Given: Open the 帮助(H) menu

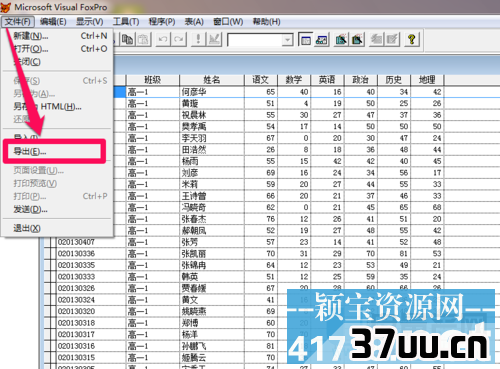Looking at the screenshot, I should tap(266, 22).
